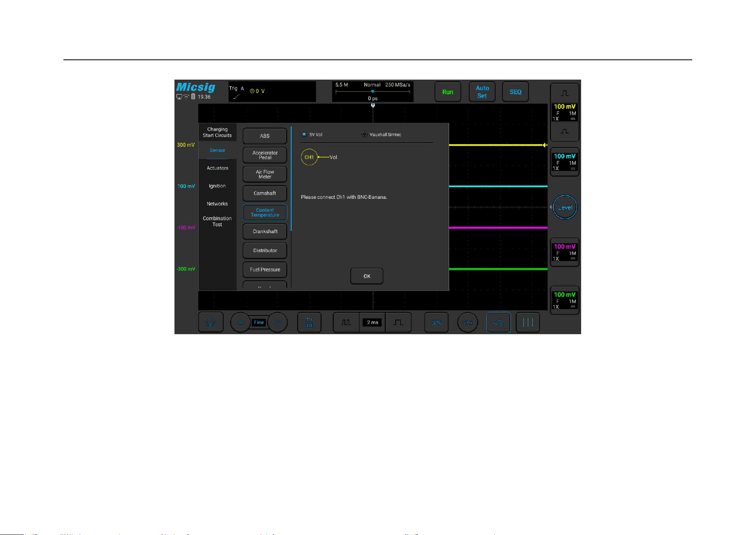
Task: Click the 300 mV yellow channel label
Action: point(186,145)
